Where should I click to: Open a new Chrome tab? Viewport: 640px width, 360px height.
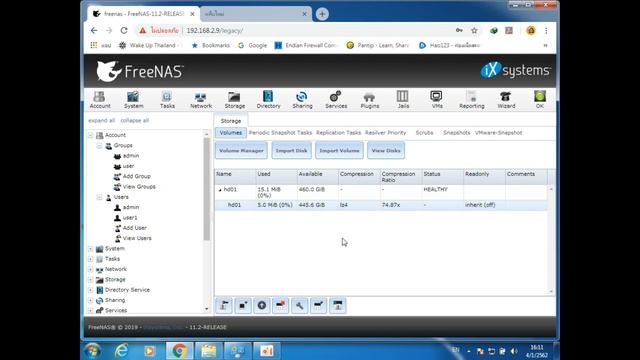(322, 14)
